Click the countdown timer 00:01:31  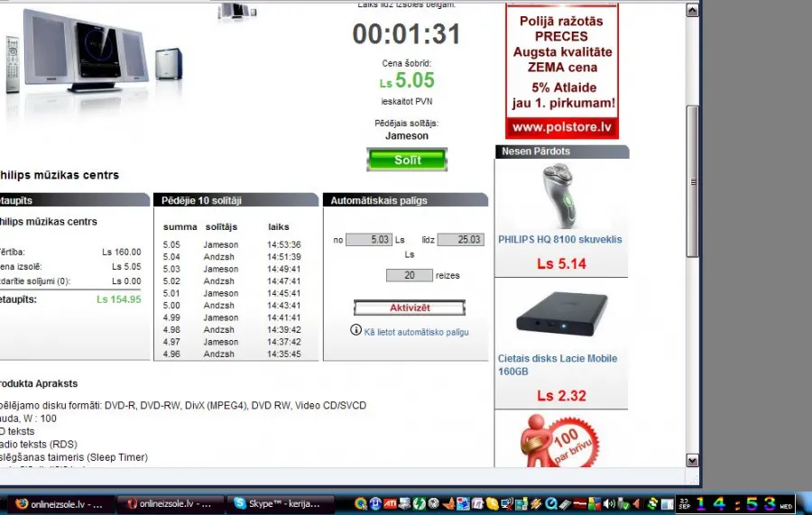click(x=407, y=34)
